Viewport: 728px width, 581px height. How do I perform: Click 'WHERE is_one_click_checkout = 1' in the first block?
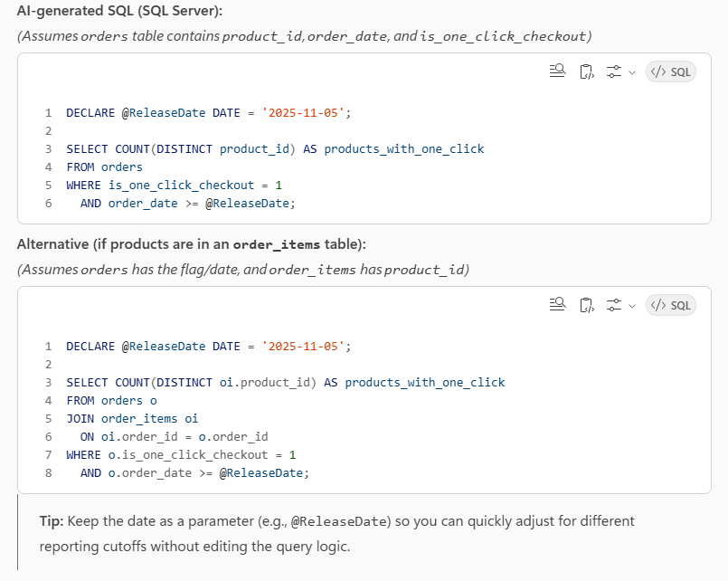(x=174, y=185)
